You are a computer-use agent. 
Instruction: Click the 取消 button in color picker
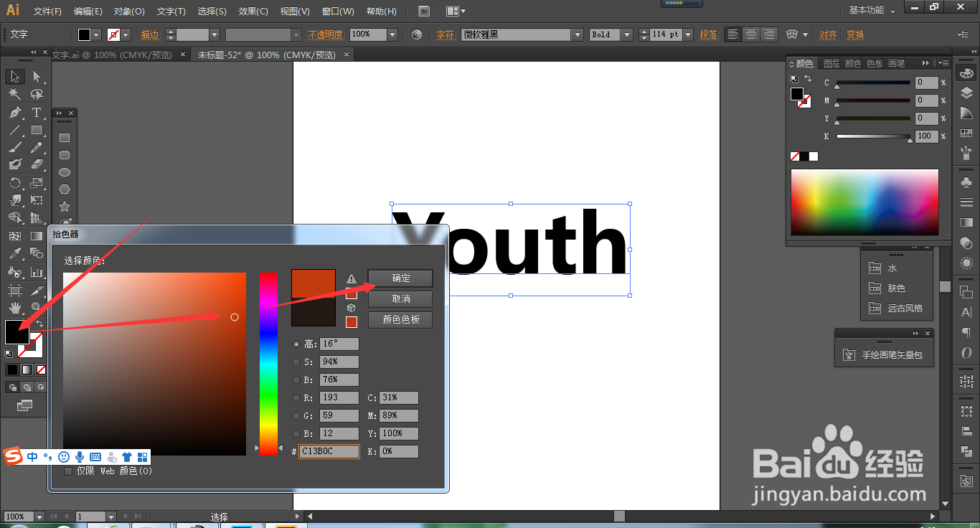click(x=401, y=298)
